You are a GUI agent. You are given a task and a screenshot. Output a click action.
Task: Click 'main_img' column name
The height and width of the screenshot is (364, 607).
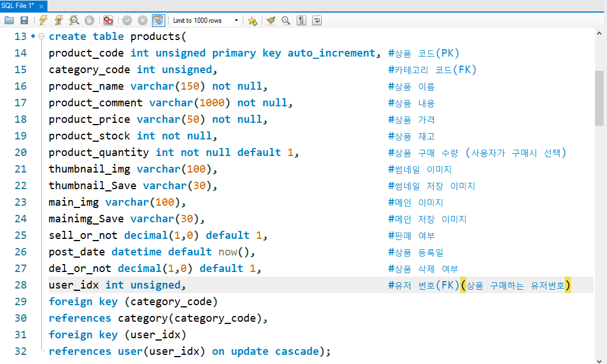pyautogui.click(x=74, y=202)
